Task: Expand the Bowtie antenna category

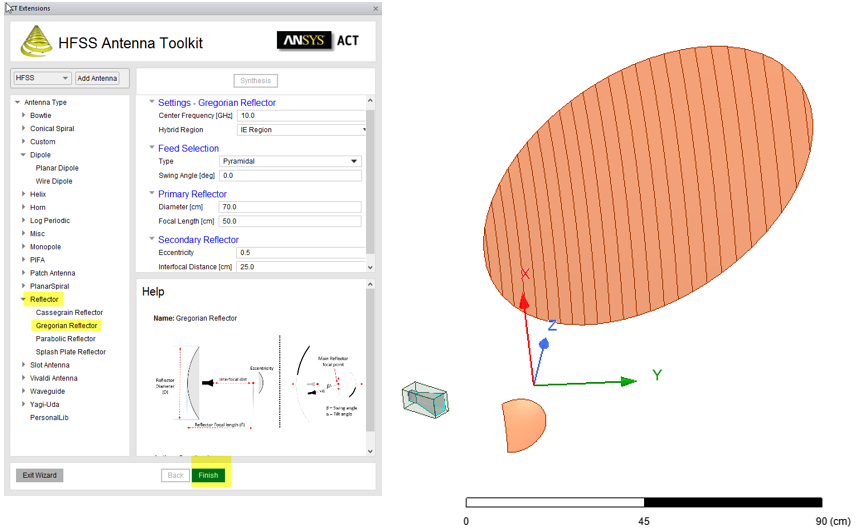Action: [x=24, y=115]
